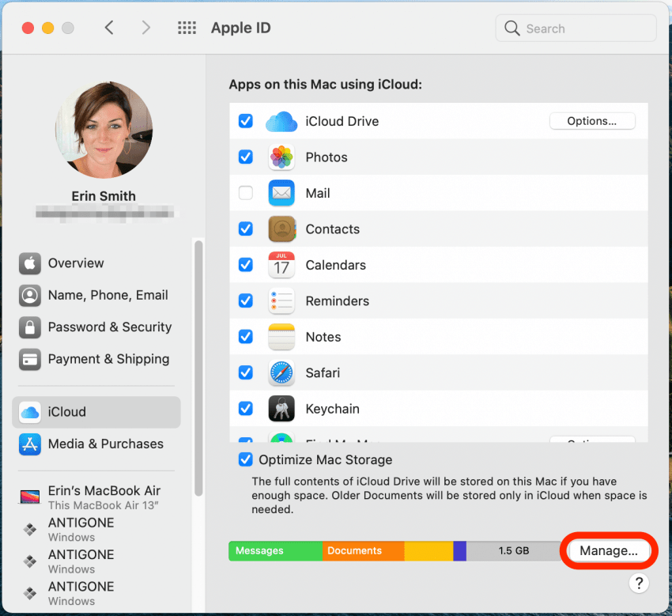The width and height of the screenshot is (672, 616).
Task: Toggle the Notes checkbox
Action: point(246,337)
